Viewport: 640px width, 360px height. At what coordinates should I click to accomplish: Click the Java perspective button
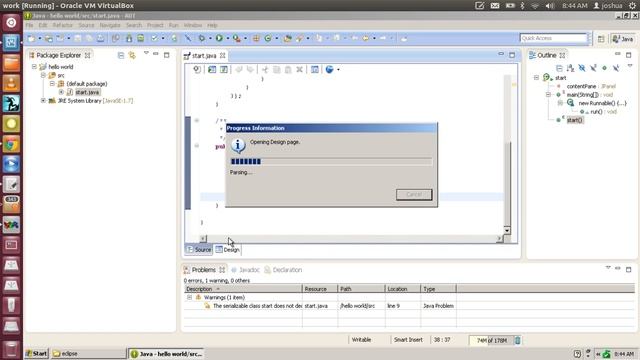(x=623, y=39)
